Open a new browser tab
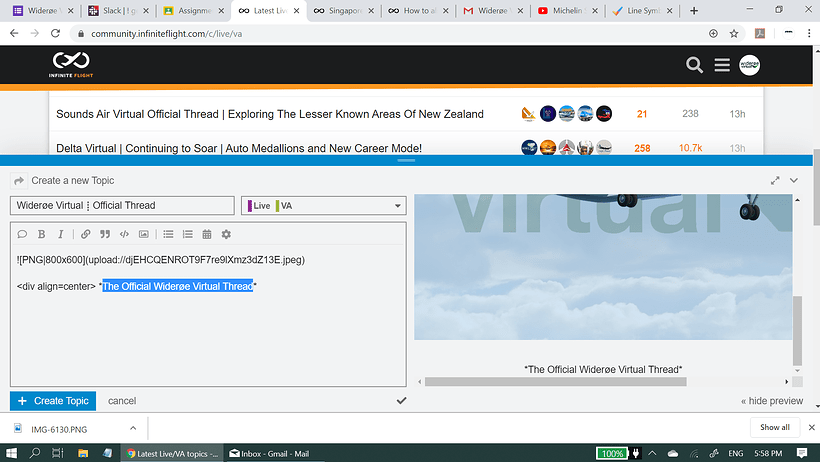The height and width of the screenshot is (462, 820). coord(693,10)
